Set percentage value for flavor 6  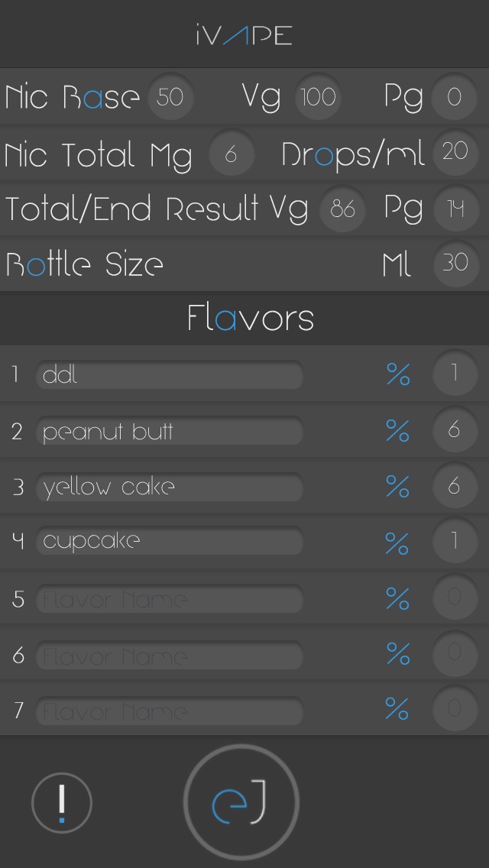454,653
